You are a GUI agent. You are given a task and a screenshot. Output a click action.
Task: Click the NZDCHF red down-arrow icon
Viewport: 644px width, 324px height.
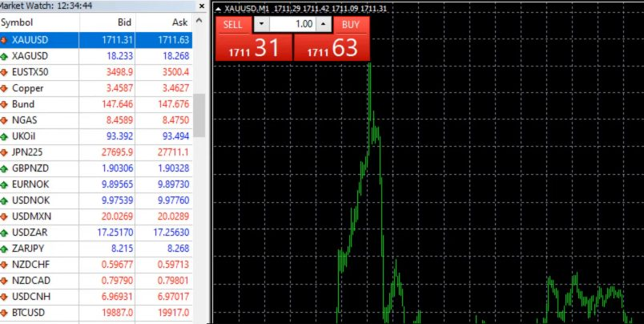(5, 263)
